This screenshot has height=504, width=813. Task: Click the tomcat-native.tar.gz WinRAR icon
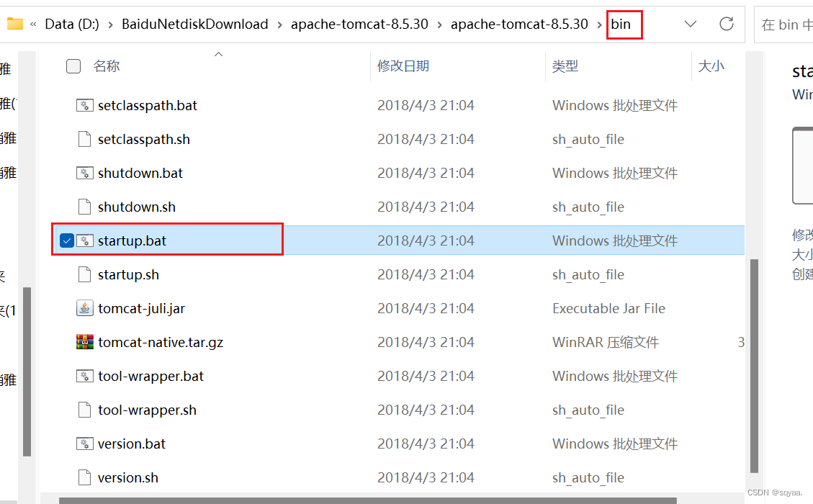84,342
